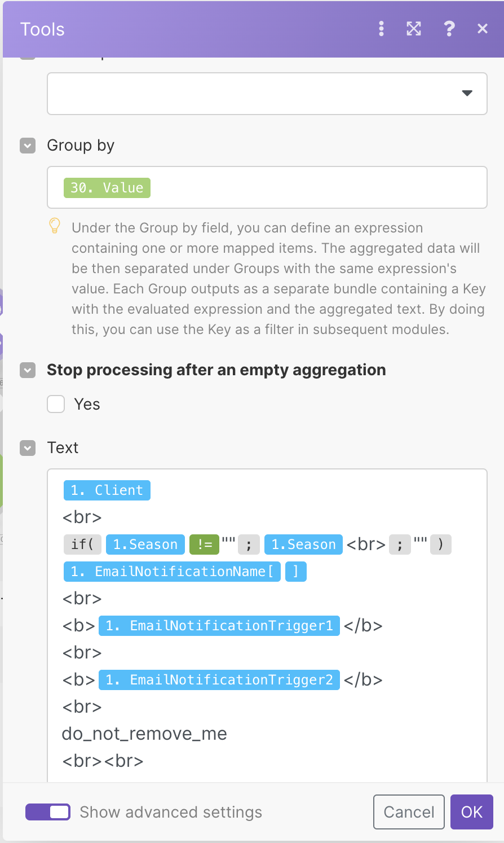Open the help question mark icon
The width and height of the screenshot is (504, 843).
point(449,29)
